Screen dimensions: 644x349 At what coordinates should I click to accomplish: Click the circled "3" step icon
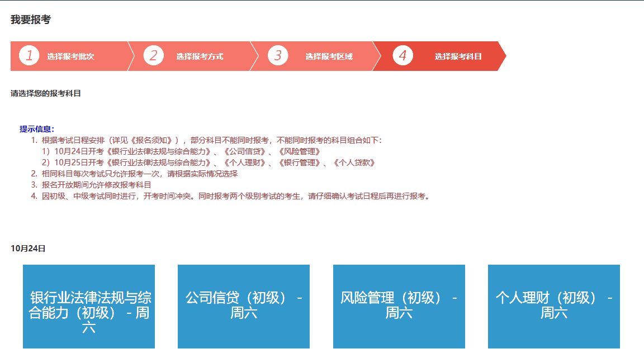click(277, 56)
